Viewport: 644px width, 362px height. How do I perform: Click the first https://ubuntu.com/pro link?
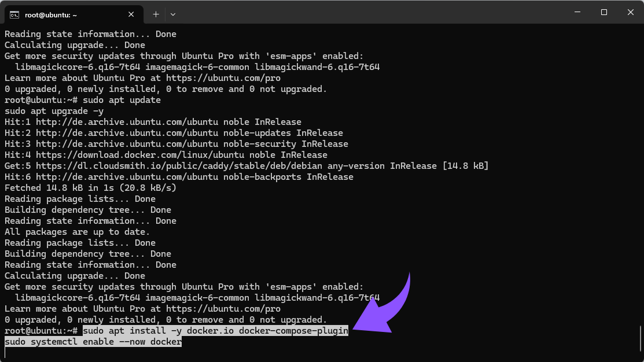click(223, 78)
